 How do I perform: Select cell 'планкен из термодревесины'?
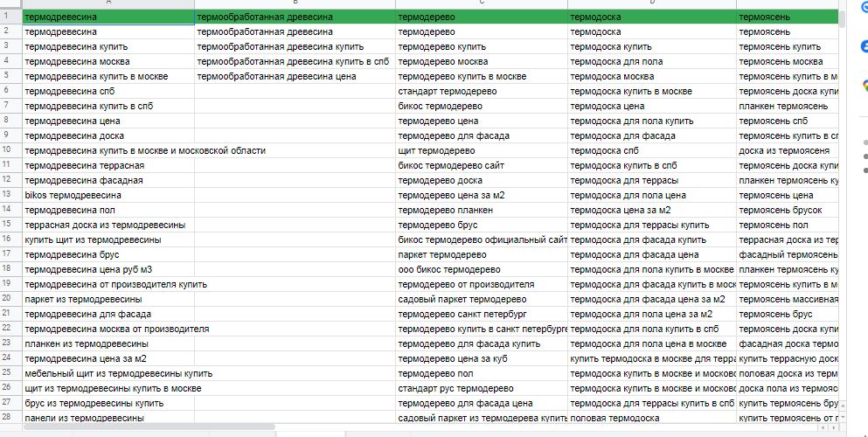tap(108, 343)
